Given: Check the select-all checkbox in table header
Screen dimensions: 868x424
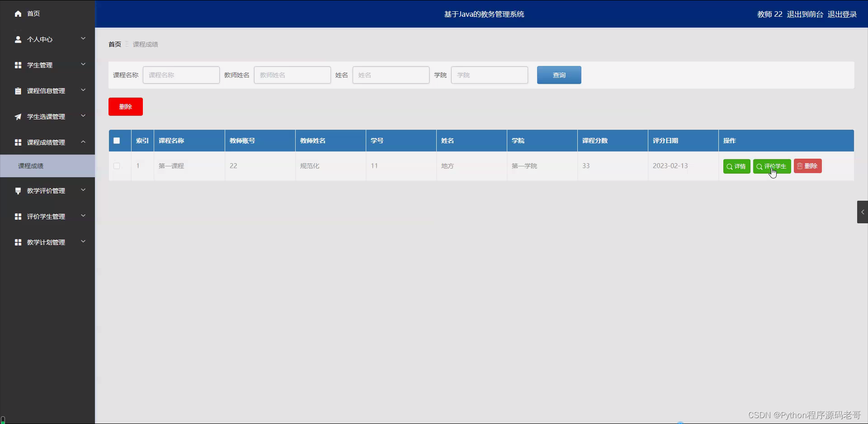Looking at the screenshot, I should [x=116, y=141].
